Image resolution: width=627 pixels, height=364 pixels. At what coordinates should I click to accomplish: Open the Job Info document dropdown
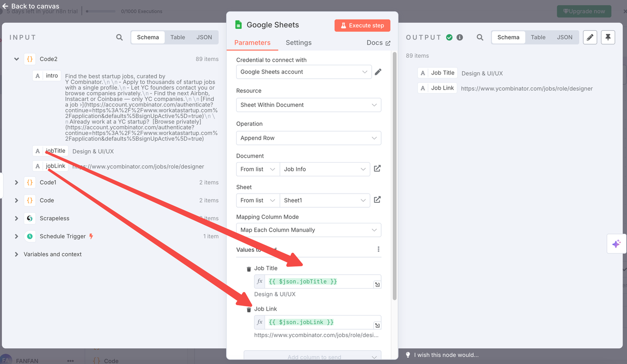point(325,169)
